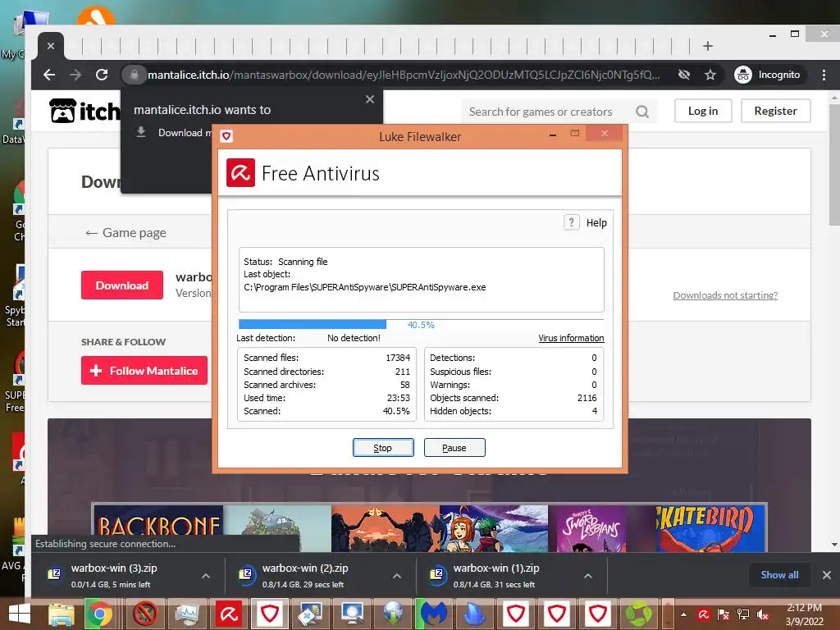Click the Avira logo beside Free Antivirus
840x630 pixels.
point(240,172)
